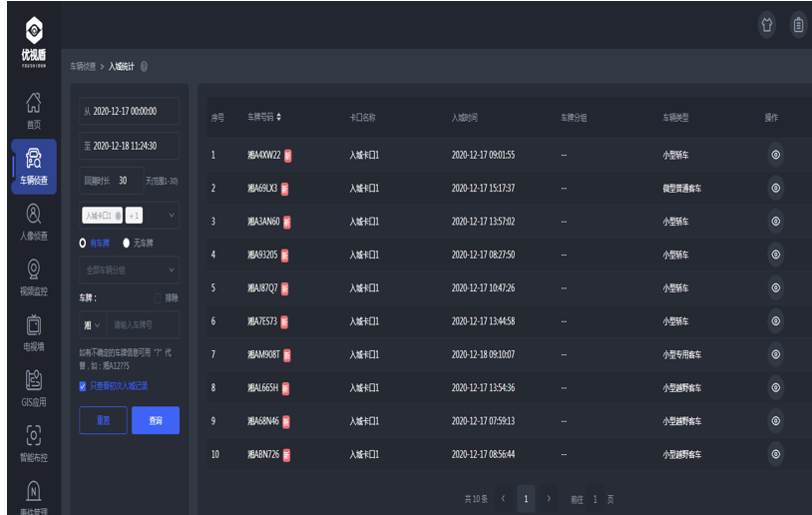This screenshot has width=812, height=515.
Task: Click 车牌分组 column header
Action: click(574, 118)
